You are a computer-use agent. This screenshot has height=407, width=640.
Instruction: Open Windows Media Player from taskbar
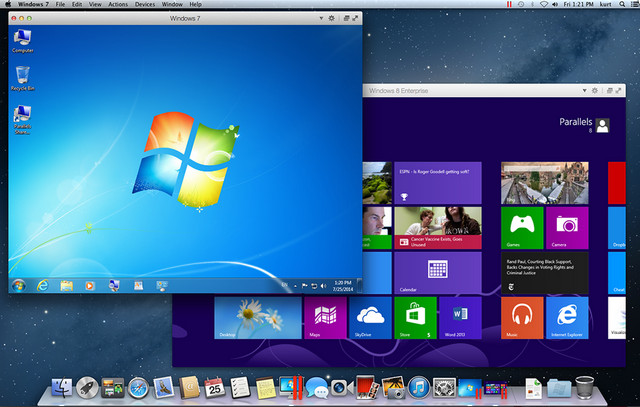pyautogui.click(x=90, y=285)
